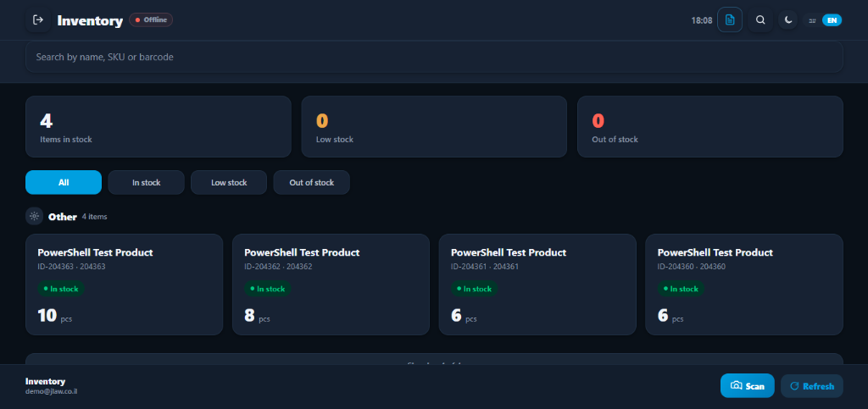Open the Out of stock summary card
868x409 pixels.
pyautogui.click(x=710, y=126)
